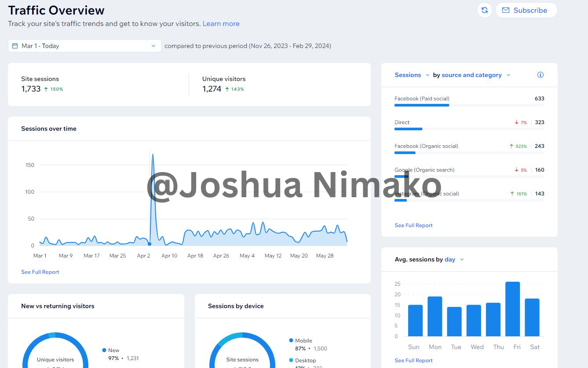Open the Mar 1 - Today date range dropdown
This screenshot has width=588, height=368.
[x=84, y=46]
